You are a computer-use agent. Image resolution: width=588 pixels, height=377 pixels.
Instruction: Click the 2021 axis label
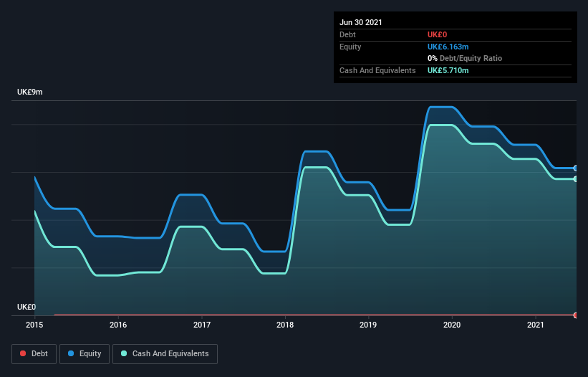[536, 325]
